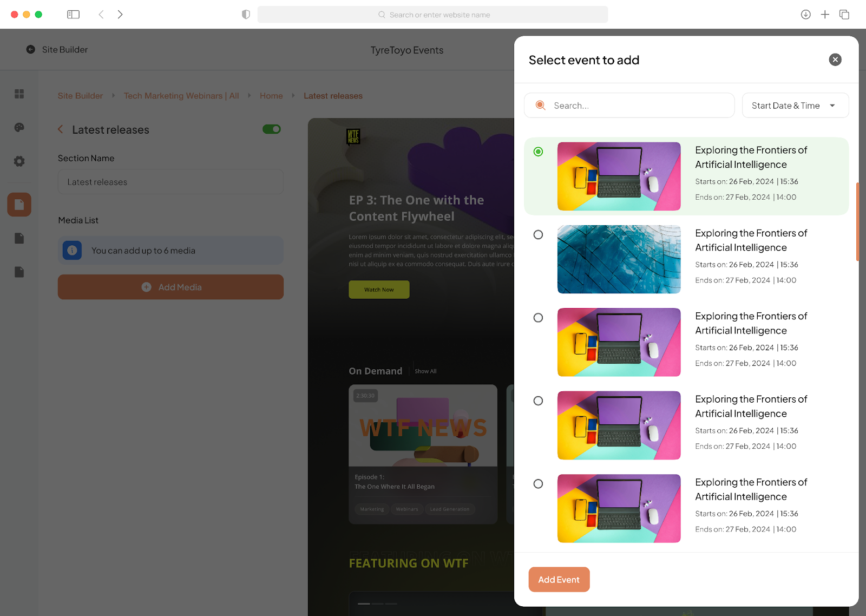Click the Webinars tag on the episode card
Screen dimensions: 866x616
point(407,509)
